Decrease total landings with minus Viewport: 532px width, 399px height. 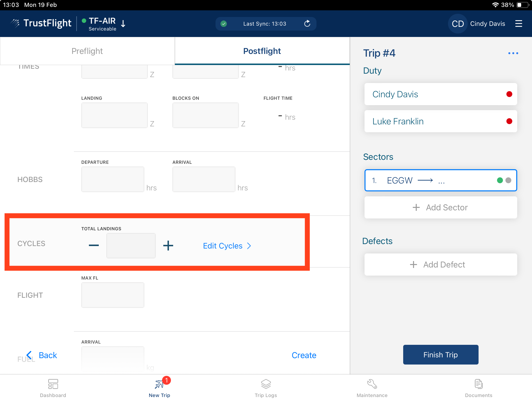pyautogui.click(x=94, y=246)
